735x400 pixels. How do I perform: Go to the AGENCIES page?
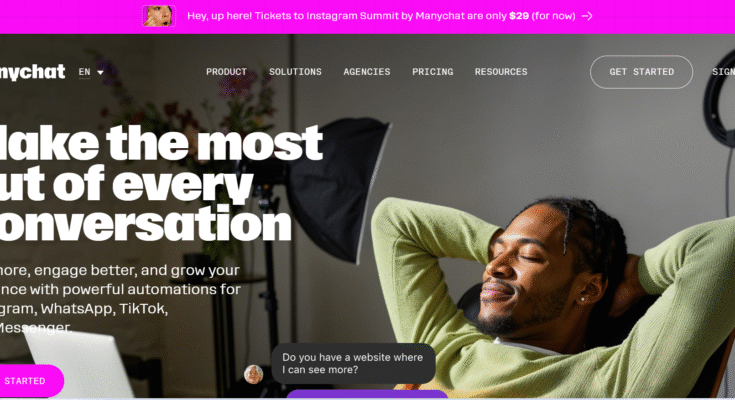(367, 72)
